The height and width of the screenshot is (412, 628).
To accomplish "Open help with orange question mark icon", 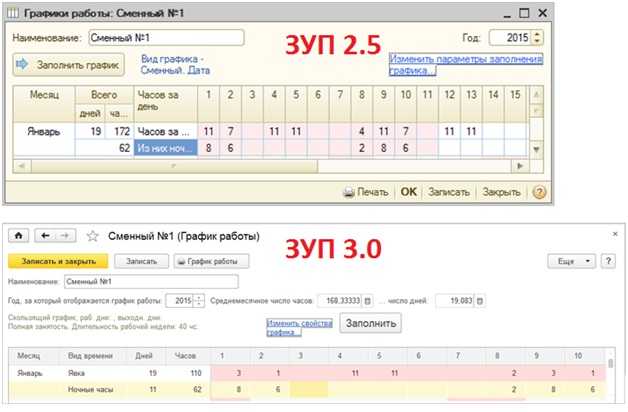I will [x=539, y=193].
